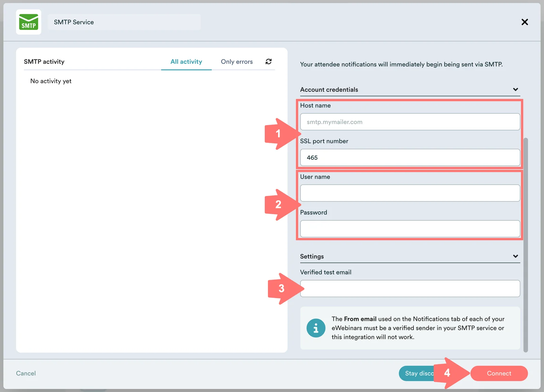This screenshot has height=392, width=544.
Task: Switch to the All activity tab
Action: click(x=186, y=62)
